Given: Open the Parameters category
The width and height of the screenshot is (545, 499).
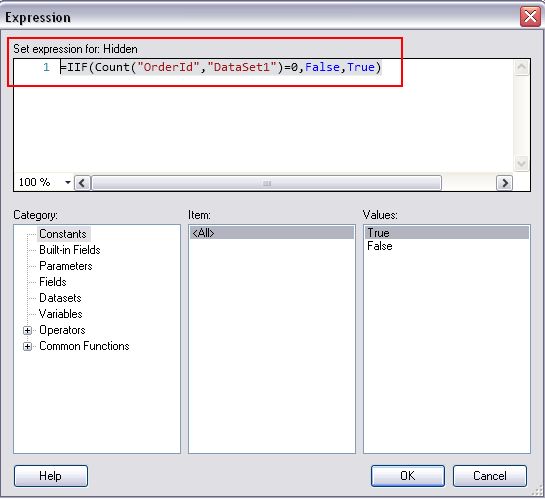Looking at the screenshot, I should [x=66, y=266].
